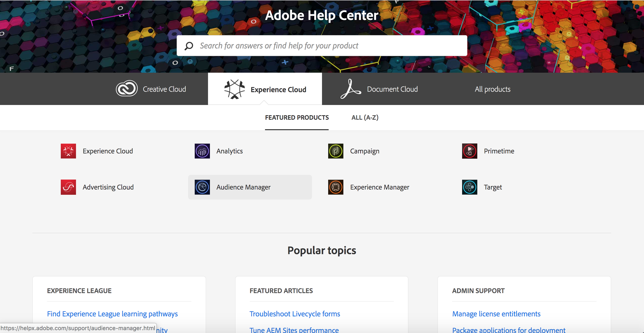
Task: Click the Primetime product icon
Action: [469, 151]
